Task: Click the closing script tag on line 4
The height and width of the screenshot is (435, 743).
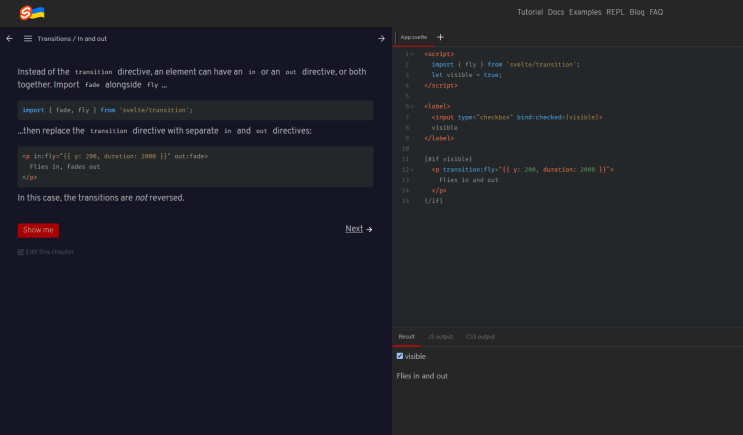Action: [441, 86]
